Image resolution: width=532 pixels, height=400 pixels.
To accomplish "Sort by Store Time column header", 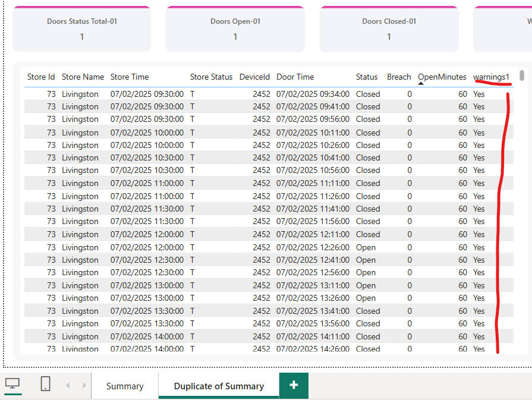I will (130, 77).
